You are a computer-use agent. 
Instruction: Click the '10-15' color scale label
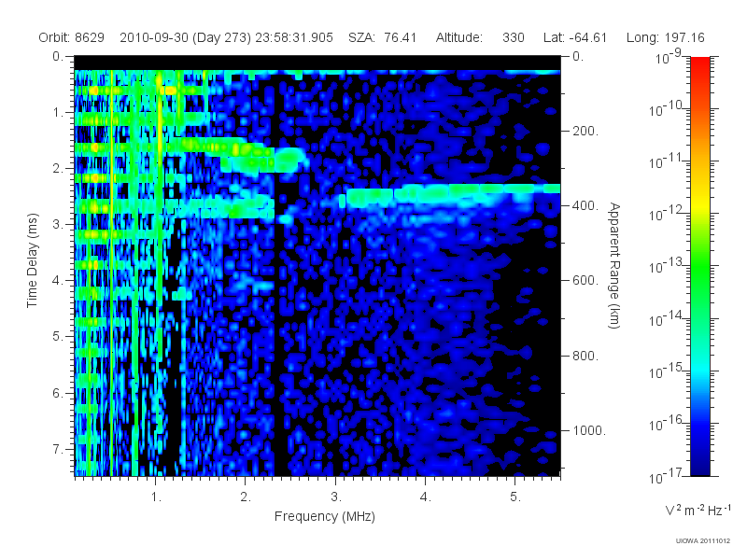pyautogui.click(x=668, y=371)
